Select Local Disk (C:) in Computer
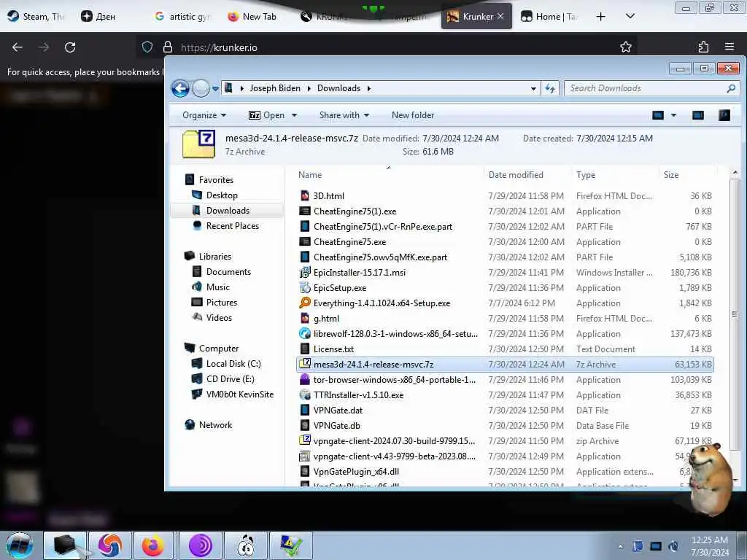This screenshot has width=747, height=560. (233, 363)
